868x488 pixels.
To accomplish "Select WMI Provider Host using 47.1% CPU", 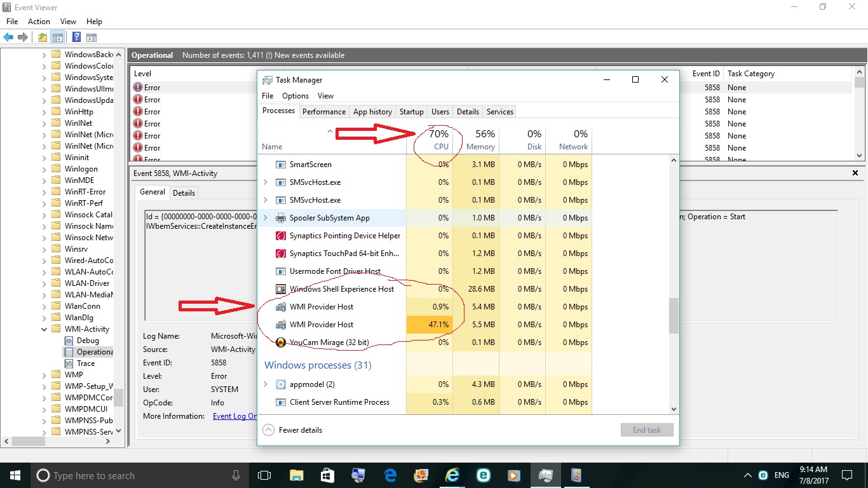I will [426, 325].
